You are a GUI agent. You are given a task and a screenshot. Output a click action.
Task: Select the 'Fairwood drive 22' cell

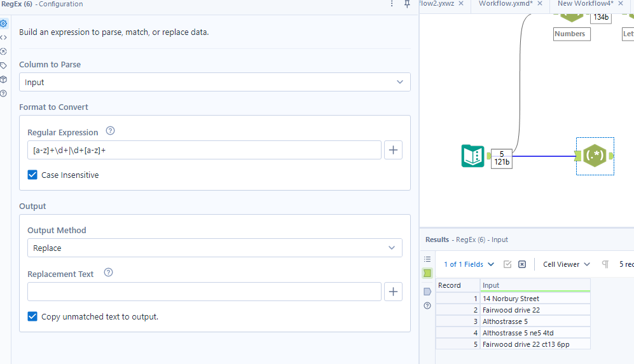pyautogui.click(x=535, y=310)
